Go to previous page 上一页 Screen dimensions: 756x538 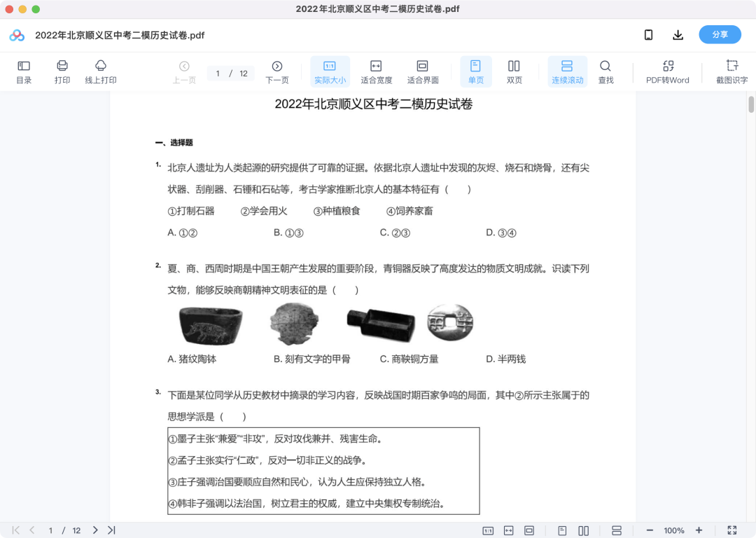pyautogui.click(x=184, y=72)
